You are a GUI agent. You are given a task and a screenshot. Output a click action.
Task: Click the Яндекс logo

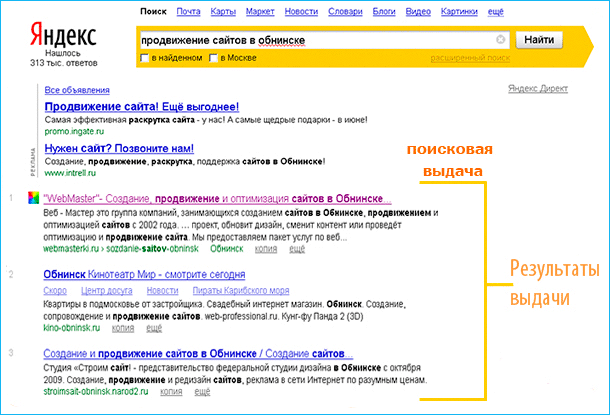point(63,35)
